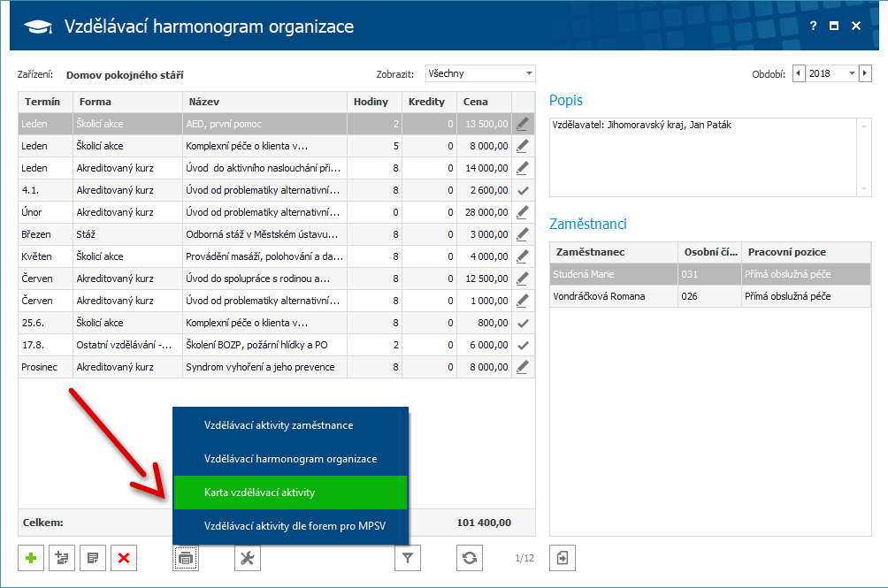Click the help question mark icon
This screenshot has width=888, height=588.
[813, 26]
